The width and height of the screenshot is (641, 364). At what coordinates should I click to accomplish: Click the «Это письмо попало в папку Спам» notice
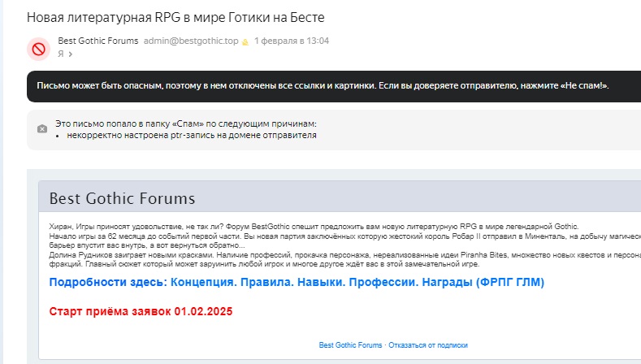click(185, 124)
